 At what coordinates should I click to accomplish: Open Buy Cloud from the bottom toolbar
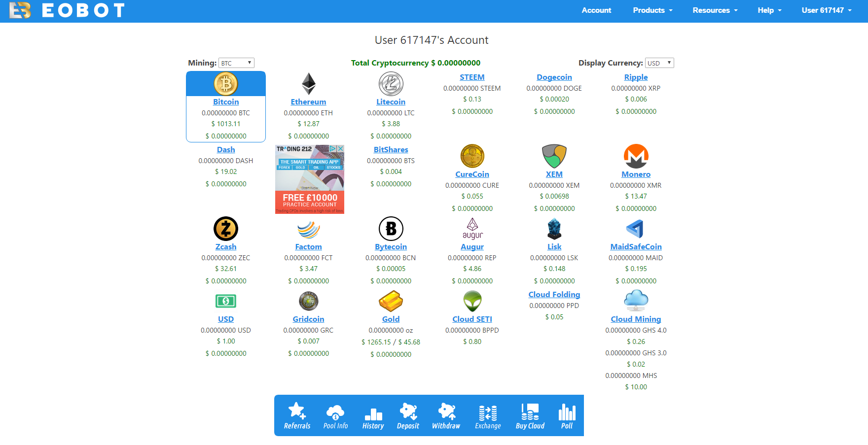click(530, 416)
